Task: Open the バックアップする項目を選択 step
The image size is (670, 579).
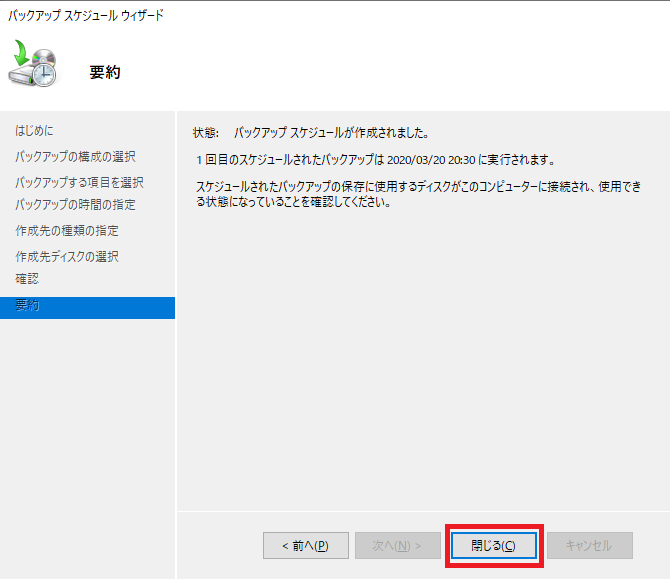Action: click(x=79, y=182)
